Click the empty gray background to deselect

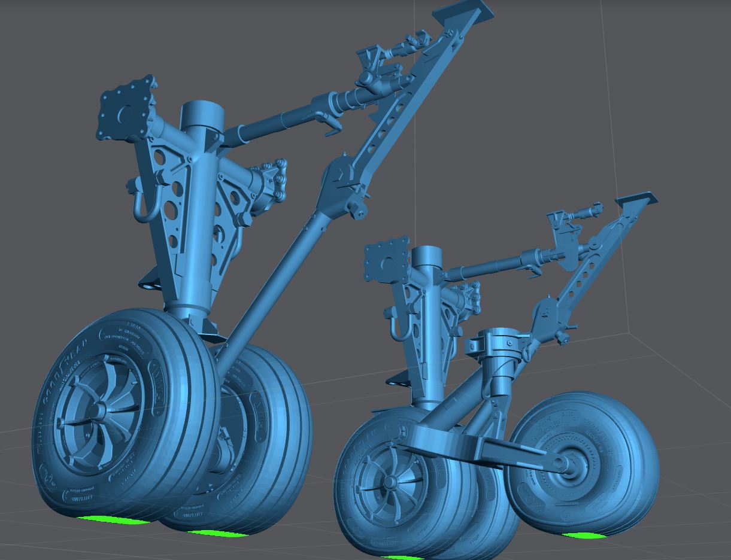[x=60, y=239]
